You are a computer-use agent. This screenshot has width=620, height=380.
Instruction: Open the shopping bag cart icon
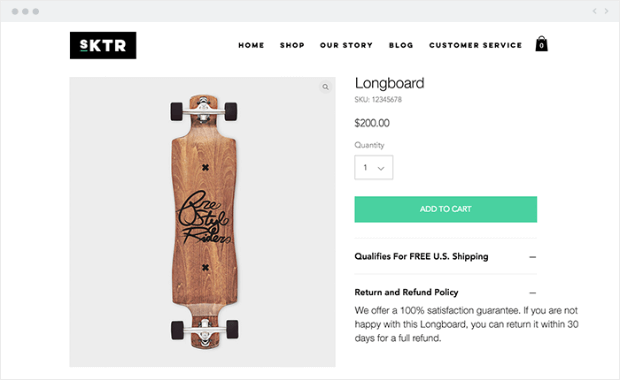click(541, 44)
